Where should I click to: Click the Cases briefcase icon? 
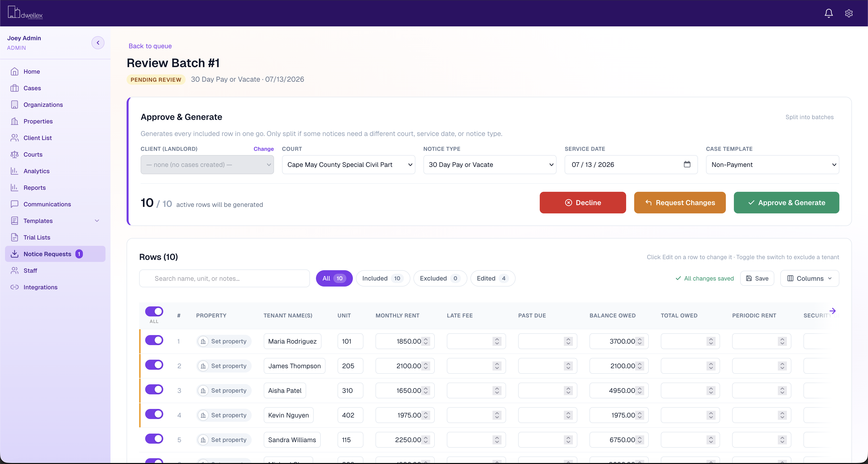15,88
